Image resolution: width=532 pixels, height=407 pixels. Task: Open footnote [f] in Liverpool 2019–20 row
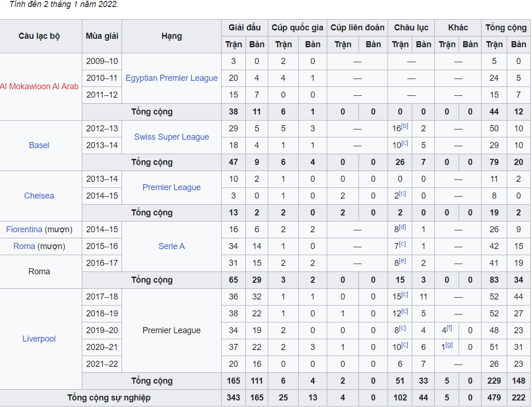[x=449, y=328]
